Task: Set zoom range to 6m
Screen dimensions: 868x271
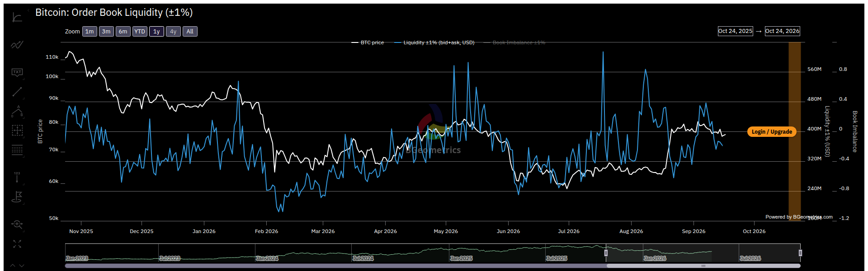Action: click(123, 31)
